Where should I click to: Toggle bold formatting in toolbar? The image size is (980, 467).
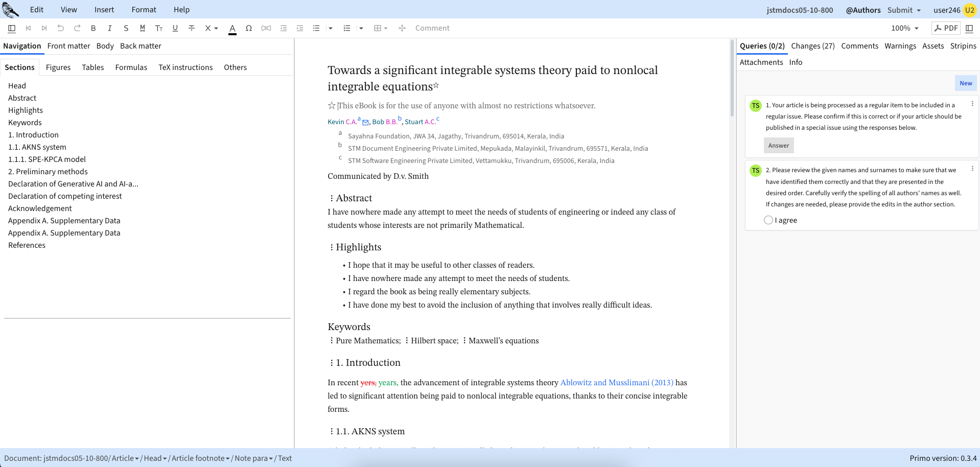pos(94,28)
